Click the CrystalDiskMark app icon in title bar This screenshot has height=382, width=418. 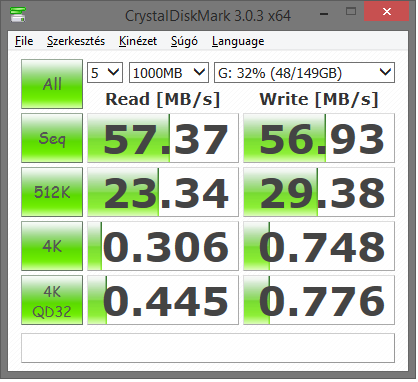pyautogui.click(x=18, y=14)
